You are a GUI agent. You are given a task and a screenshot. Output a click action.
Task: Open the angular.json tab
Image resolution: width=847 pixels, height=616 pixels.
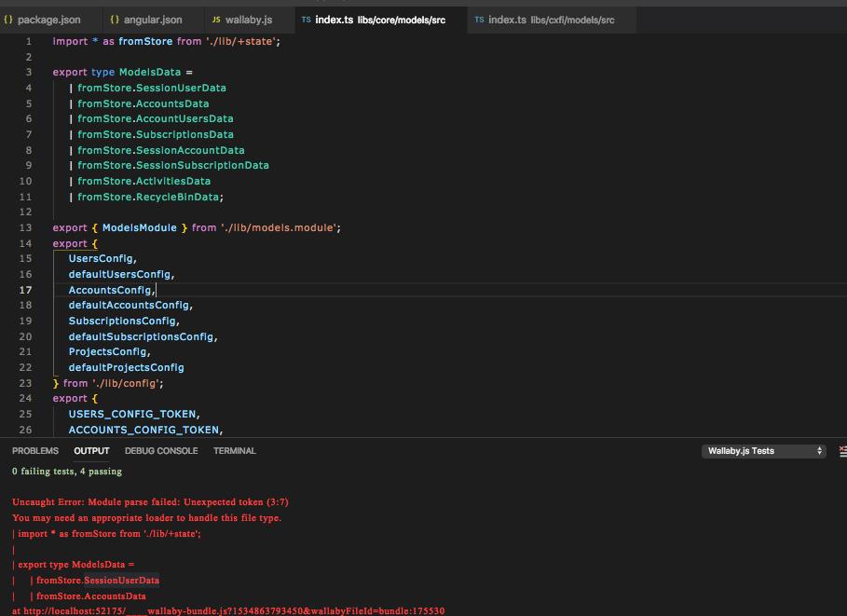(x=154, y=18)
